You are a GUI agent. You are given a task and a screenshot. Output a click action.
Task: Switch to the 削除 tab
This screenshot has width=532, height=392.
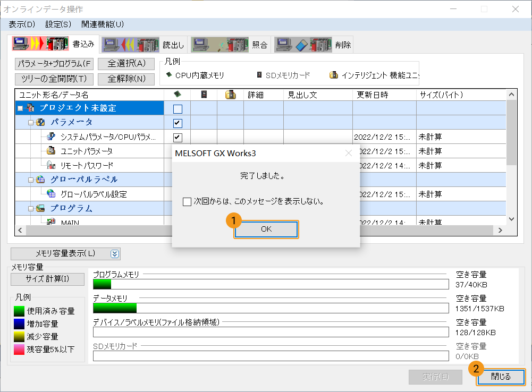click(x=313, y=45)
